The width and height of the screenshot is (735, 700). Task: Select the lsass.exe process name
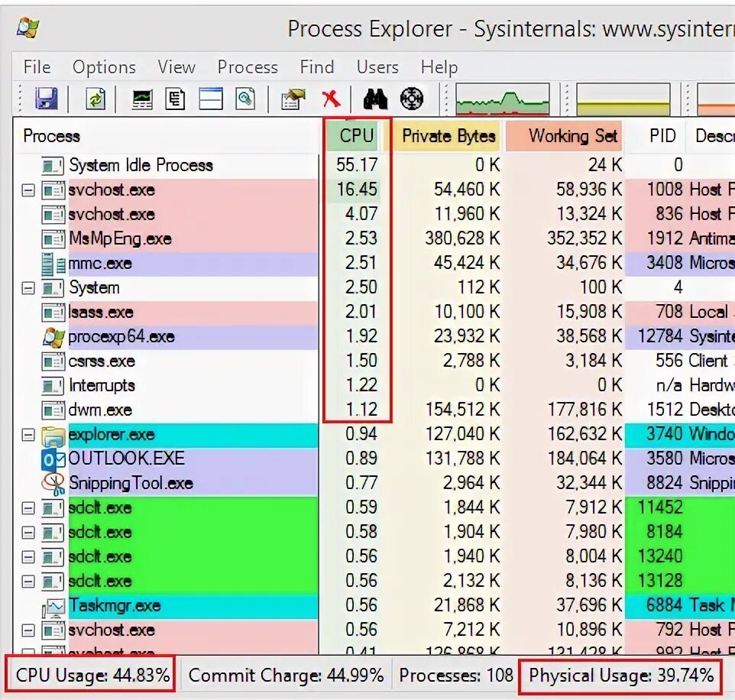pyautogui.click(x=101, y=313)
